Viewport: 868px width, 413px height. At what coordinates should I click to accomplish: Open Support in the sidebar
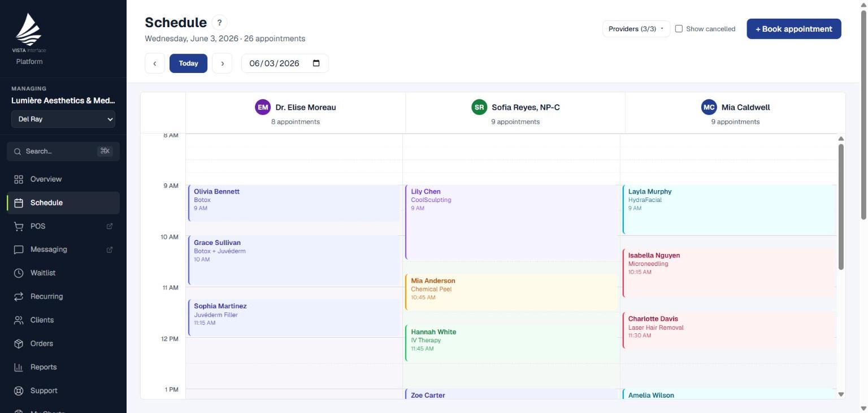click(x=63, y=391)
